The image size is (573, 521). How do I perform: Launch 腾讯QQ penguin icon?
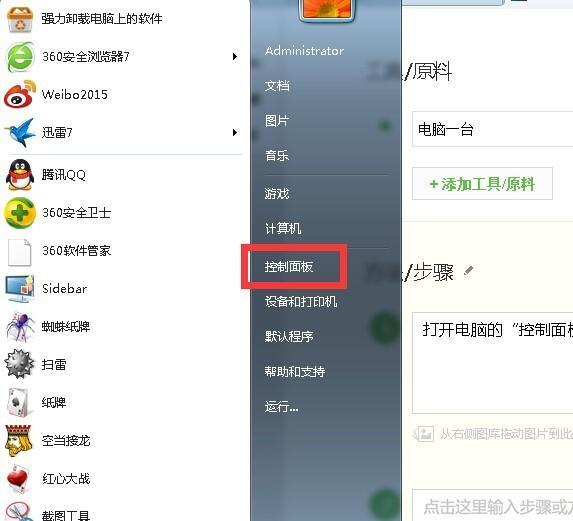(x=20, y=175)
